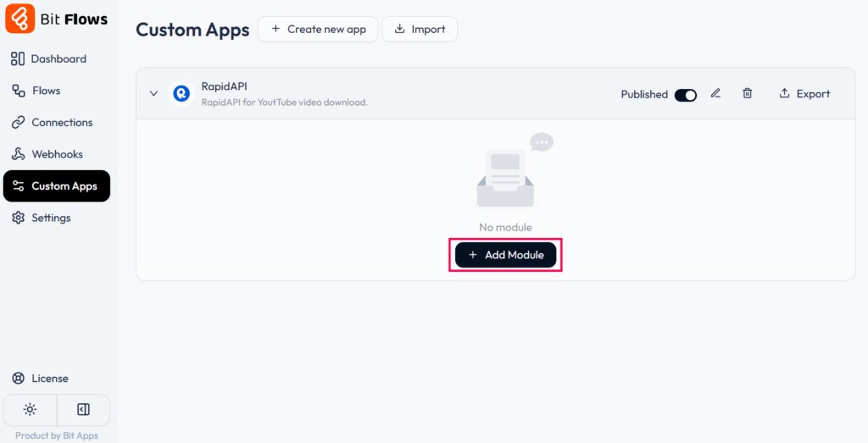Export the RapidAPI app
Viewport: 868px width, 443px height.
[x=804, y=94]
